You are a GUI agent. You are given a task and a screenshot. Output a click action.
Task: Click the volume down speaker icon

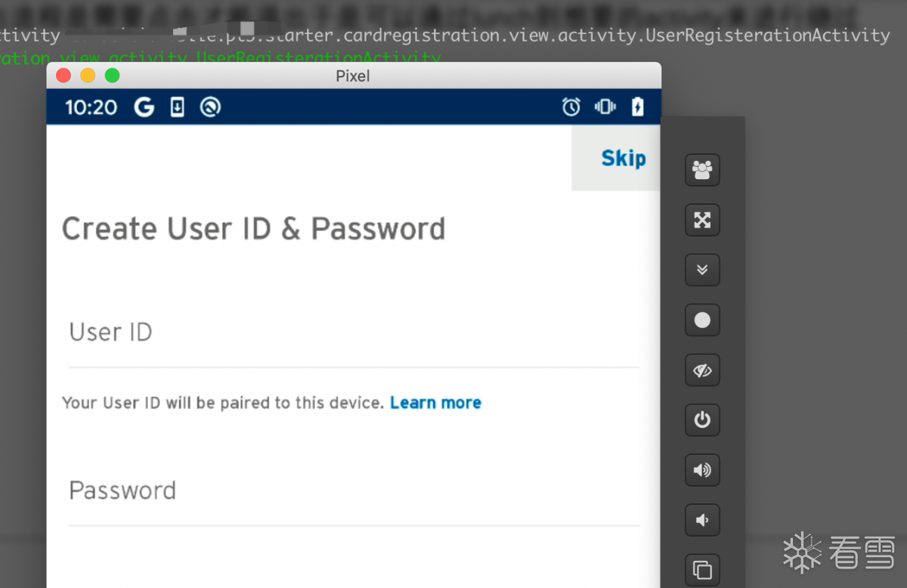pyautogui.click(x=702, y=520)
